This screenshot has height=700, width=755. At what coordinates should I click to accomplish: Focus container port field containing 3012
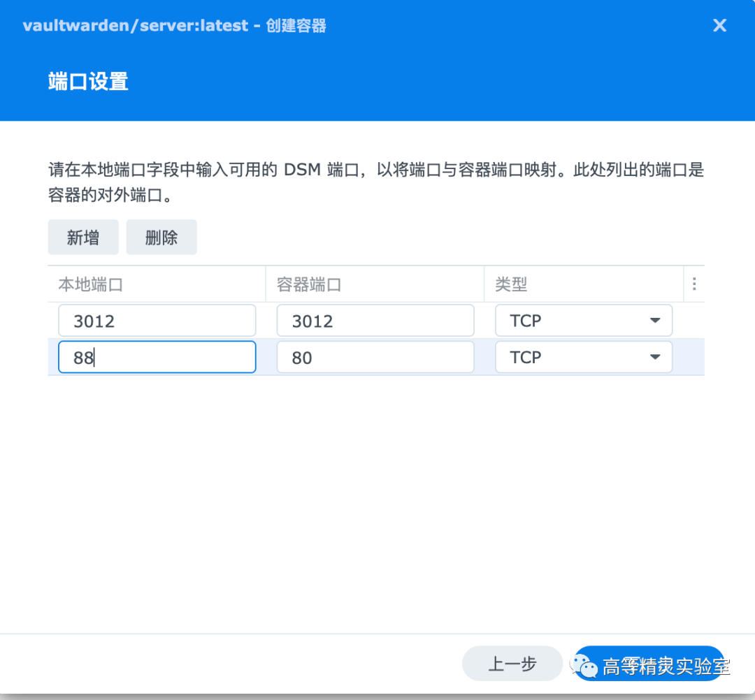375,321
